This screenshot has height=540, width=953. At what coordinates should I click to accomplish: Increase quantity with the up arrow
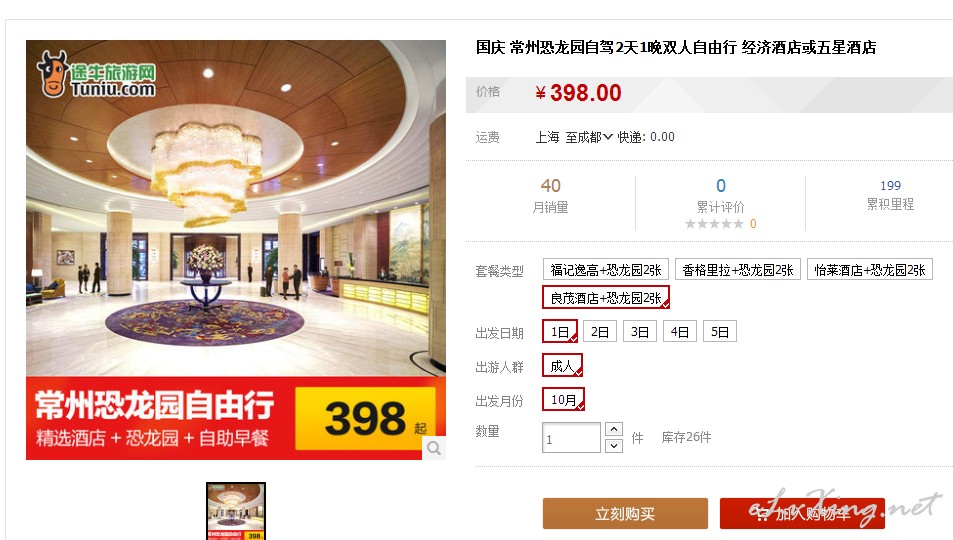click(614, 429)
